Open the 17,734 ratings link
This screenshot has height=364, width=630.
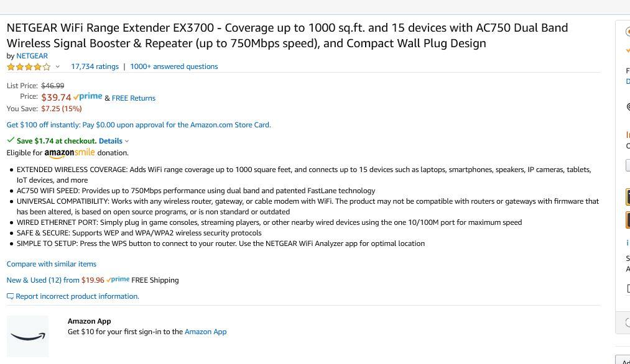click(x=95, y=66)
